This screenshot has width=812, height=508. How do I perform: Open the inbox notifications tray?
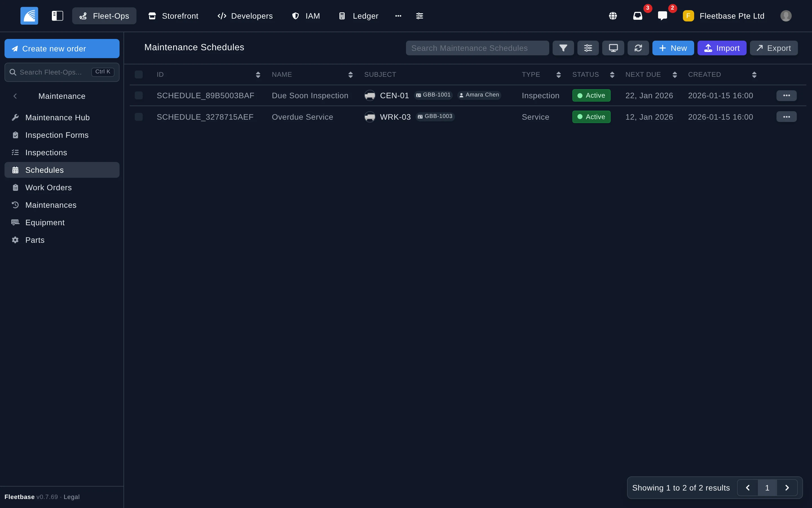637,16
